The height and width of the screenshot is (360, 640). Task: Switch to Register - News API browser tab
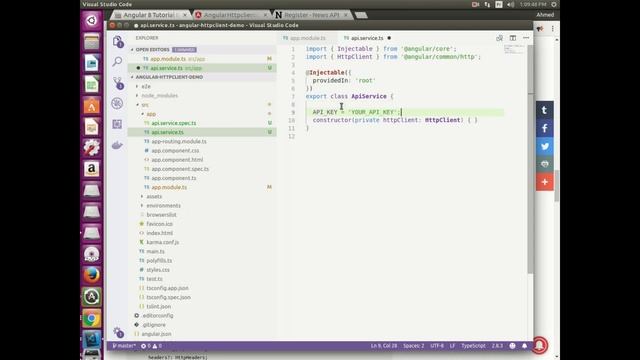(312, 15)
